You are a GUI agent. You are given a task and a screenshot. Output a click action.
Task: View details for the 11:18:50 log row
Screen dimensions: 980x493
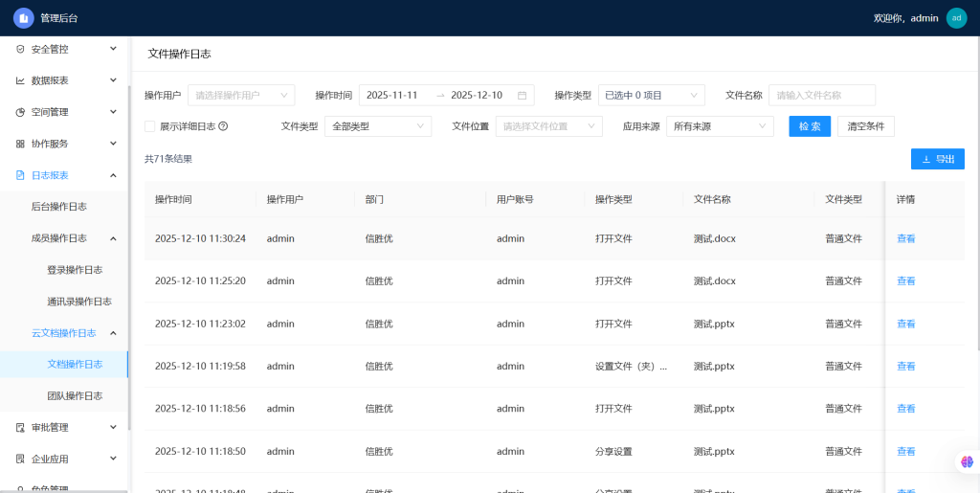[x=905, y=451]
